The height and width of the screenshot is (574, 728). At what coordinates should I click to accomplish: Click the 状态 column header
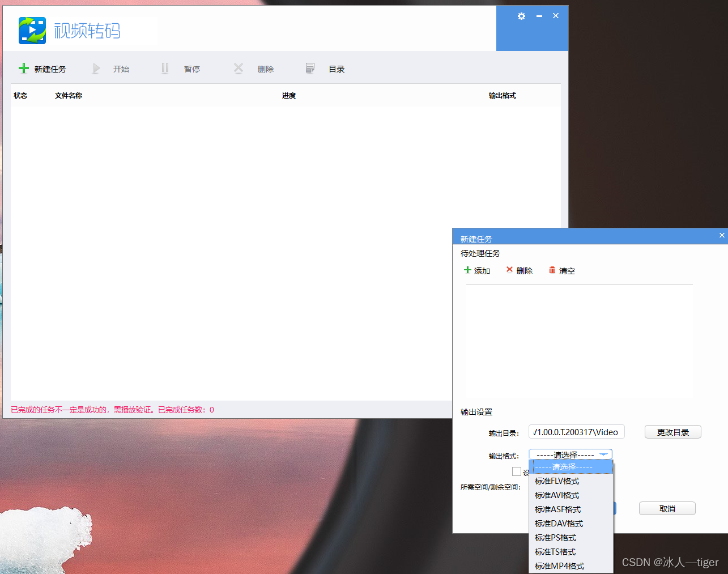pyautogui.click(x=20, y=96)
